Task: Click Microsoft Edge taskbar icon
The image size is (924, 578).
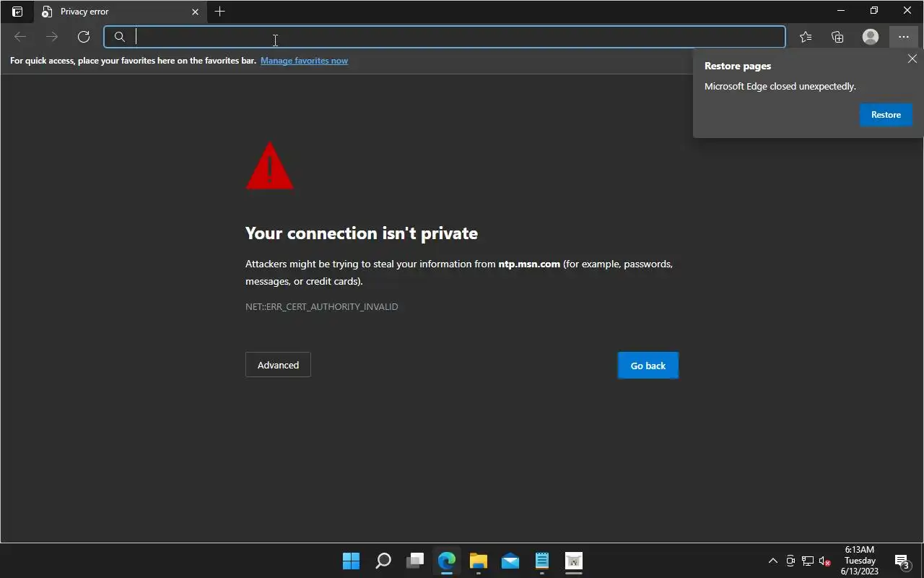Action: tap(447, 561)
